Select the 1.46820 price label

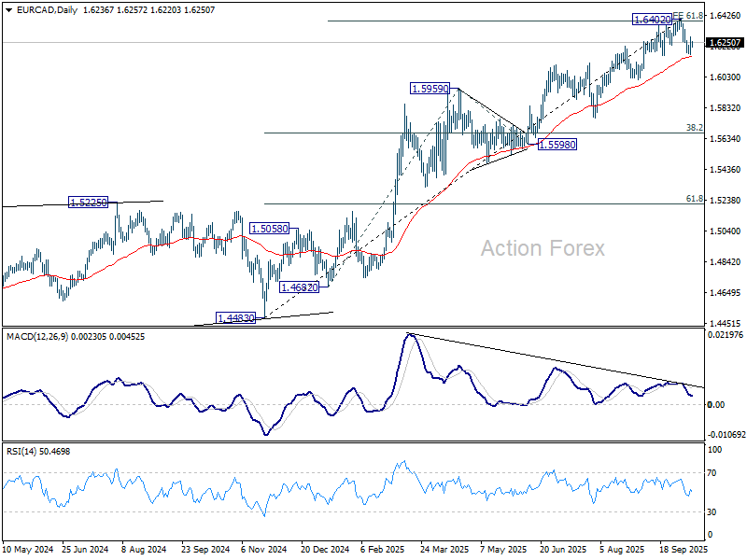click(299, 287)
